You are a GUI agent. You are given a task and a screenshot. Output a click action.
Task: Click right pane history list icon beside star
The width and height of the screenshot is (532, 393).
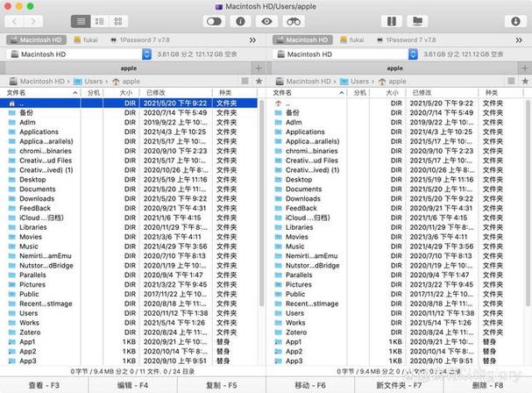click(x=511, y=81)
